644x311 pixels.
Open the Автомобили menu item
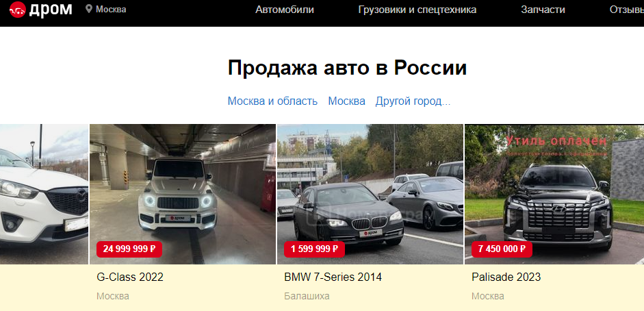285,10
